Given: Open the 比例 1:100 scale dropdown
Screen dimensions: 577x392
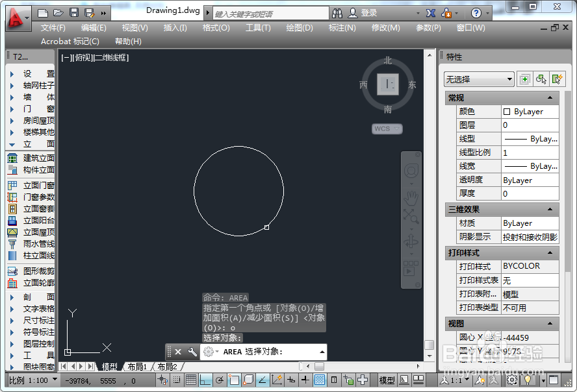Looking at the screenshot, I should click(33, 380).
